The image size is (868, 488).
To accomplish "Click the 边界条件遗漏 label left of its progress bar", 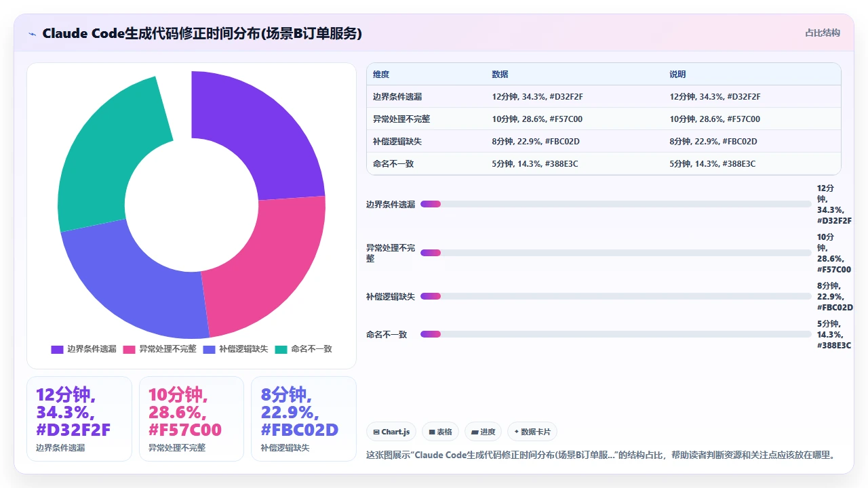I will pyautogui.click(x=391, y=204).
